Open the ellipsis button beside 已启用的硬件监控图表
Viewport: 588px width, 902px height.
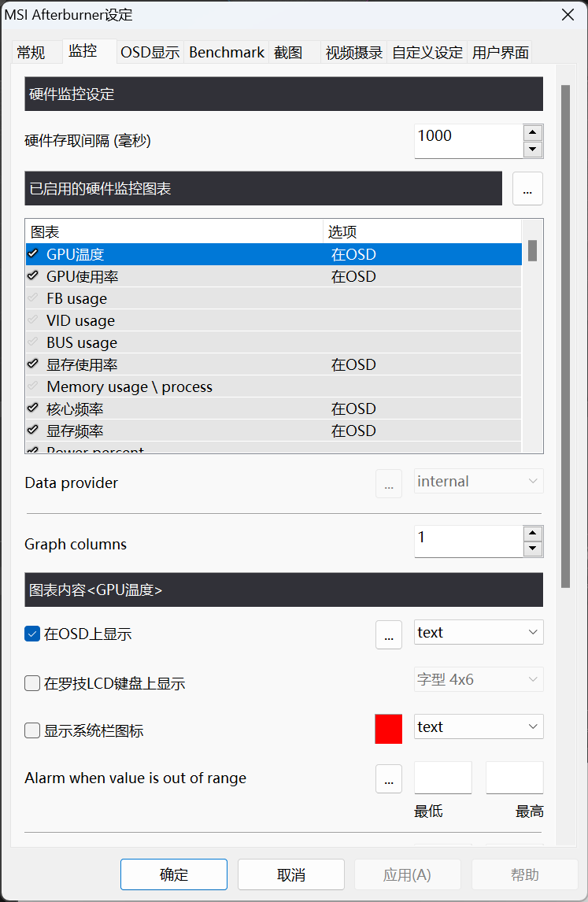527,188
